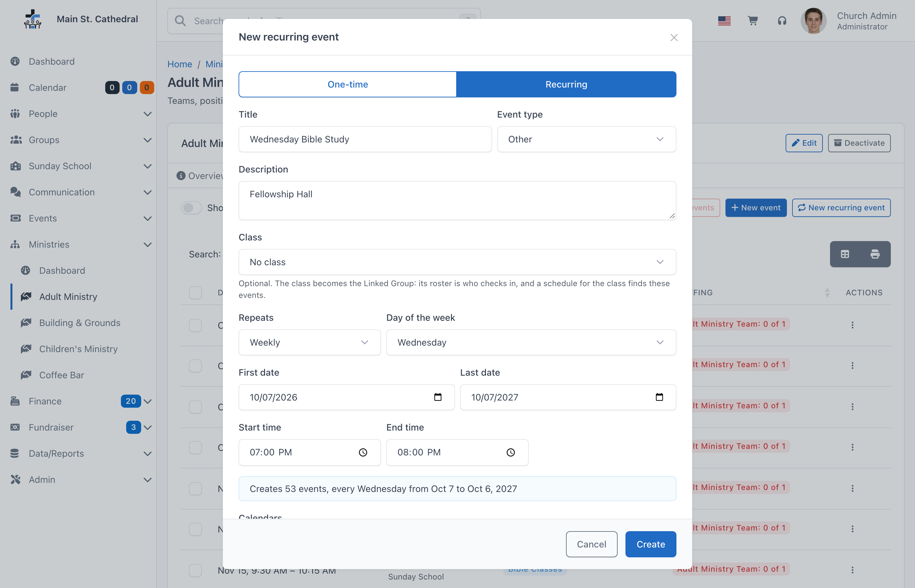Toggle the Show switch behind the dialog

click(x=191, y=208)
